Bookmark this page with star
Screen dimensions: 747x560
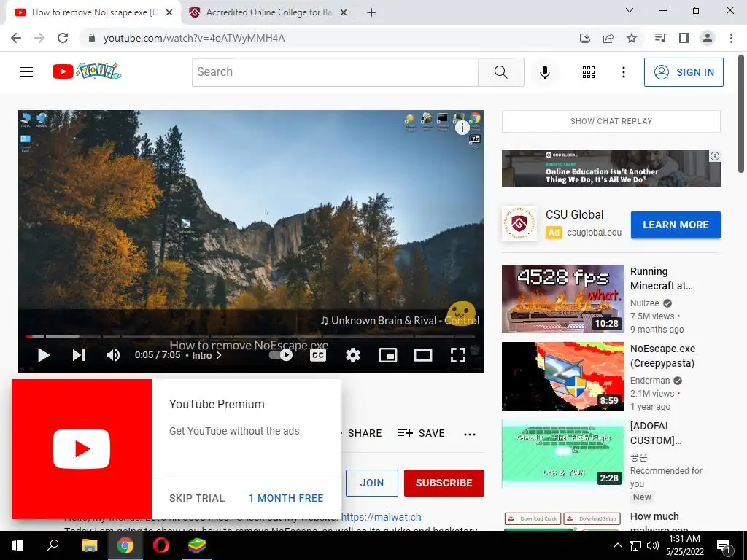point(632,38)
